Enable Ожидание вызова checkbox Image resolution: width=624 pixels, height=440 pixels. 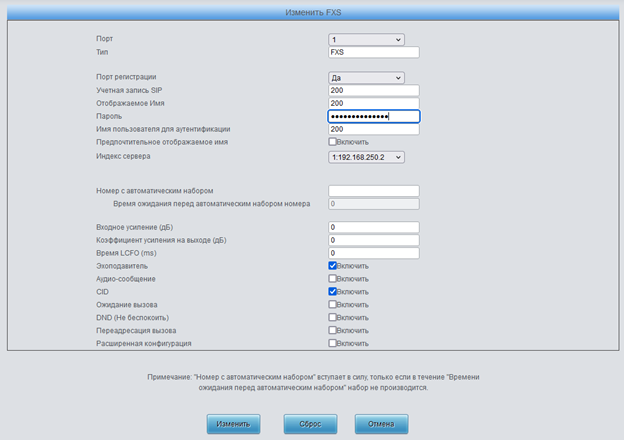click(333, 304)
